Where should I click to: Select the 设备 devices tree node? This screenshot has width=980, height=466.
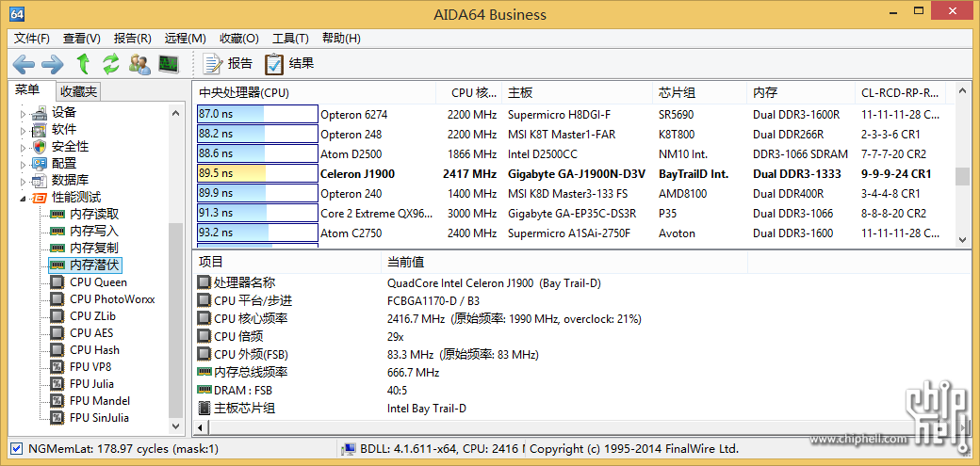tap(64, 112)
